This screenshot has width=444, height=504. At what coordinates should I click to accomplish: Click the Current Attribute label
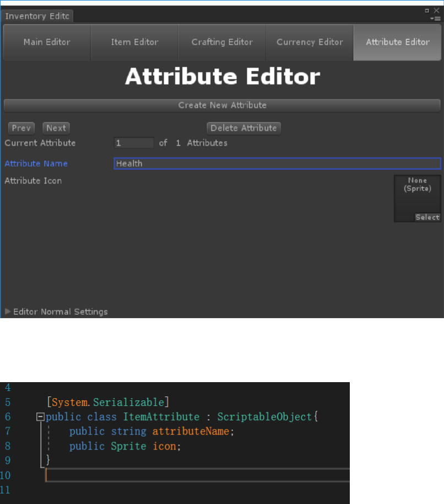[40, 143]
